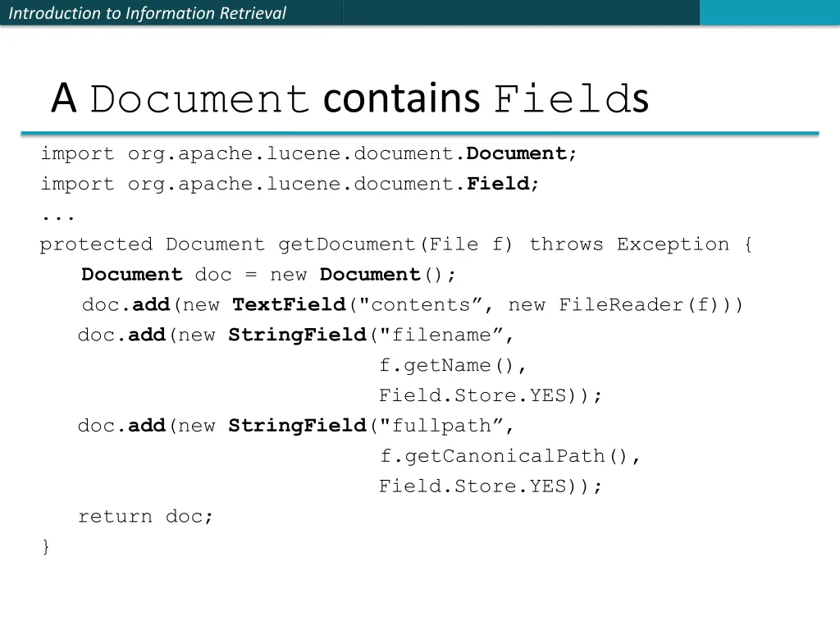Click the 'protected Document getDocument(File f)' line
The image size is (840, 630).
(396, 244)
